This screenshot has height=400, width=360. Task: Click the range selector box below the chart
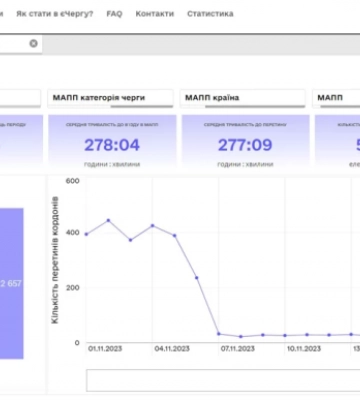click(223, 380)
